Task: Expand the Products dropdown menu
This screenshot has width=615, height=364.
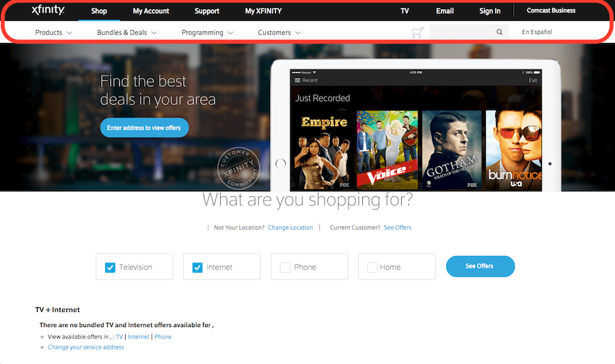Action: point(53,33)
